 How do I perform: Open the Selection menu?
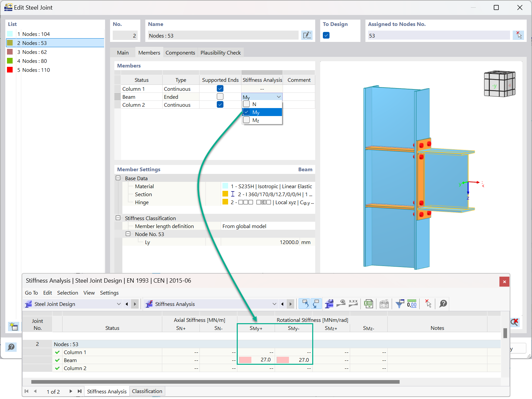67,293
